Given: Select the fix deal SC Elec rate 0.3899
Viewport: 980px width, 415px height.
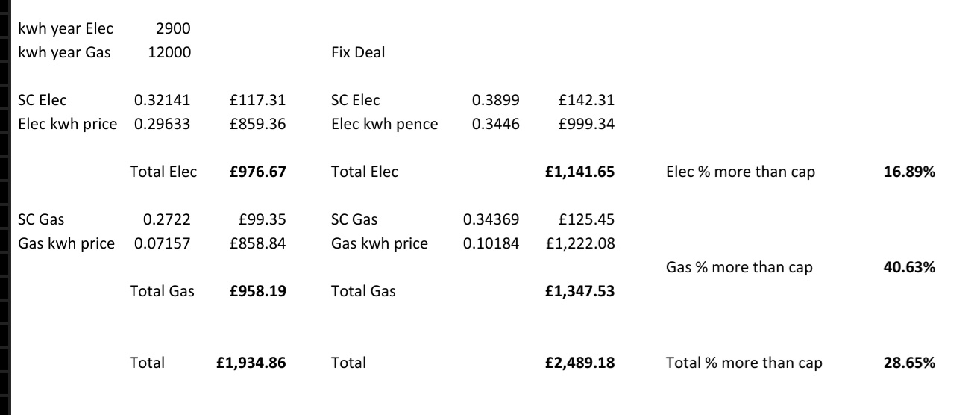Looking at the screenshot, I should (x=496, y=100).
